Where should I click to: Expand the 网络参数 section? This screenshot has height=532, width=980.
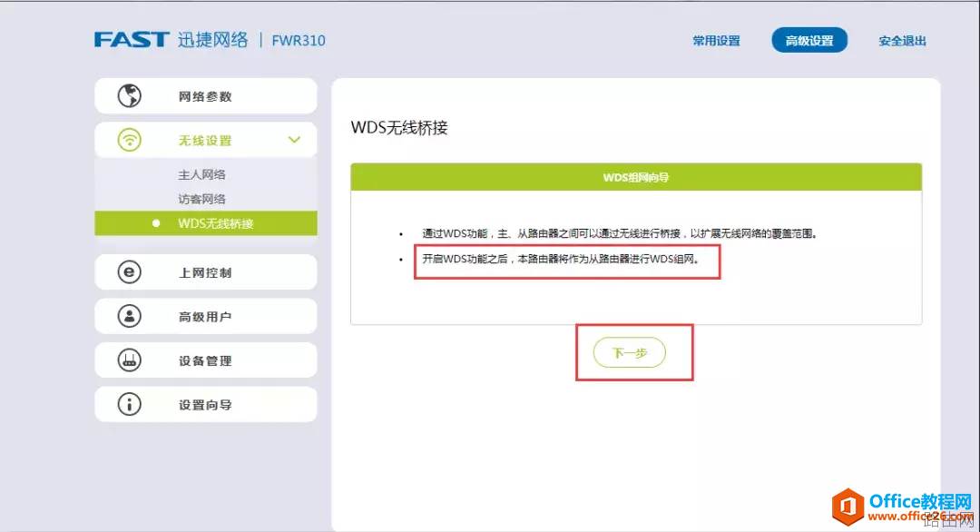tap(205, 95)
